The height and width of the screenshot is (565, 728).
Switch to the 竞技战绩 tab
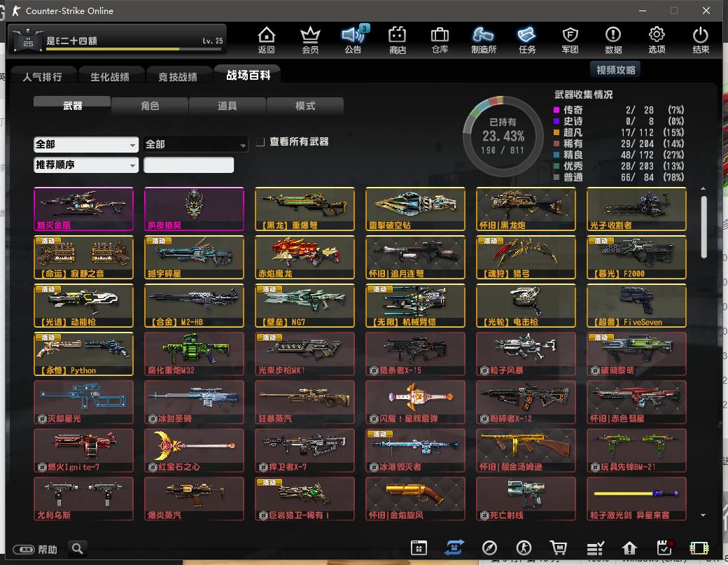tap(178, 76)
